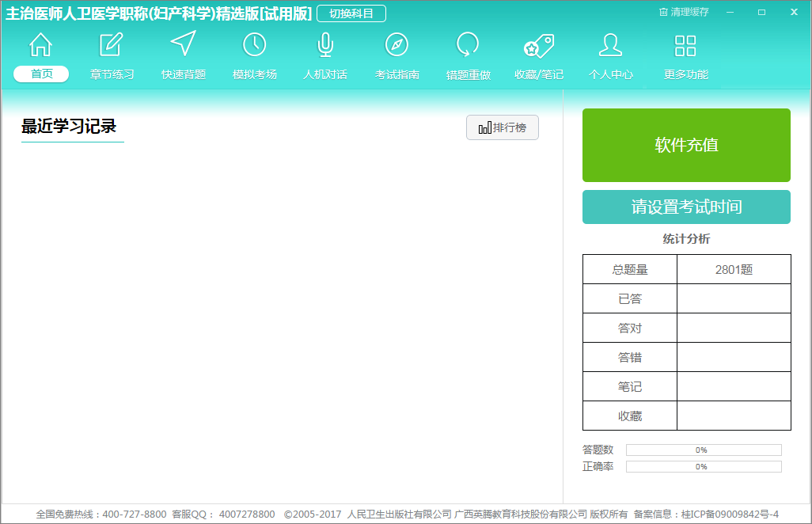Select the paper plane quick recite icon
812x524 pixels.
click(184, 44)
